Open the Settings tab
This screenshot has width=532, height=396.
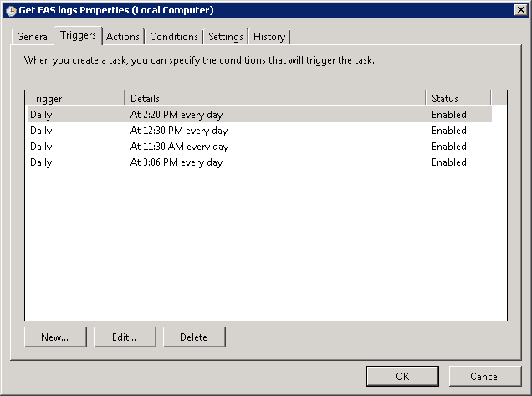(226, 36)
